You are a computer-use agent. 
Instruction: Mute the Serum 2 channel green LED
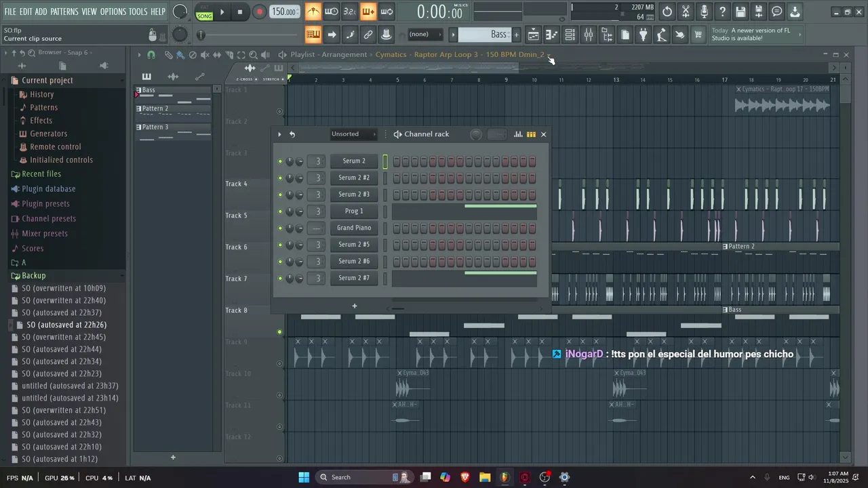[x=280, y=161]
